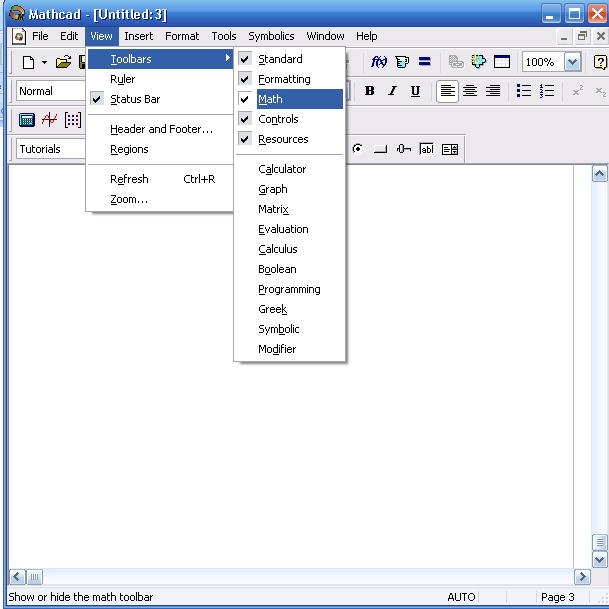Click the vertical scrollbar thumb
The height and width of the screenshot is (609, 609).
[x=600, y=542]
